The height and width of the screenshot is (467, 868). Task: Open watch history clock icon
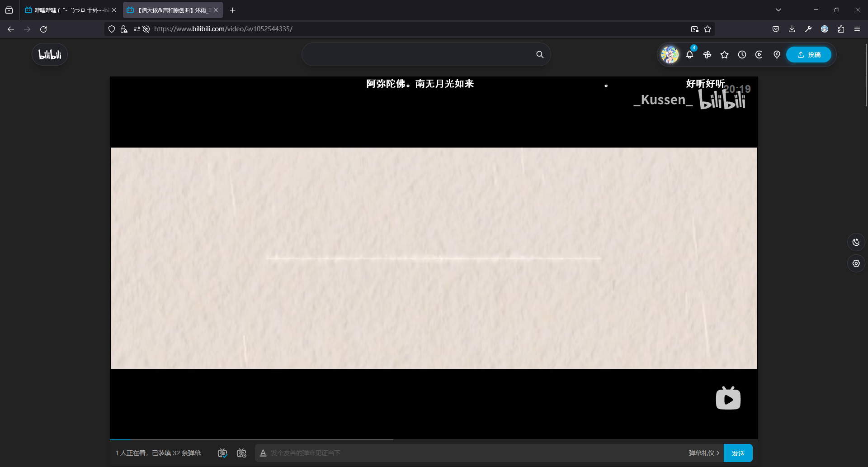point(742,55)
